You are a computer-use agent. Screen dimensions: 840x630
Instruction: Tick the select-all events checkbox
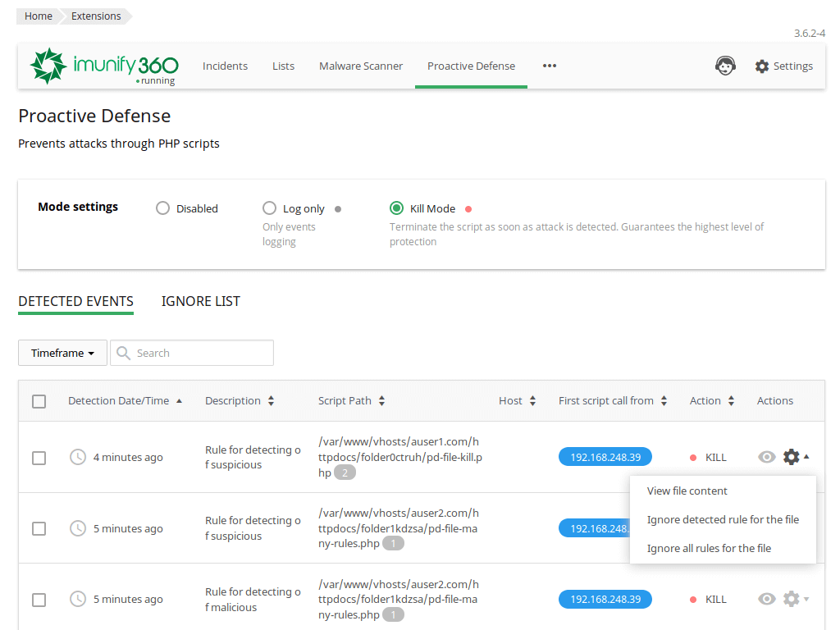39,401
